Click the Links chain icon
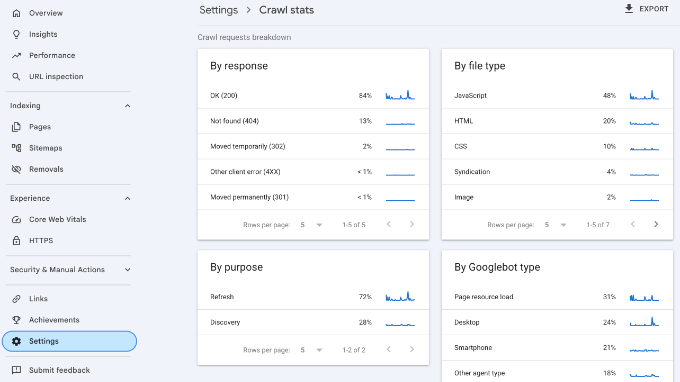The image size is (680, 382). (16, 299)
